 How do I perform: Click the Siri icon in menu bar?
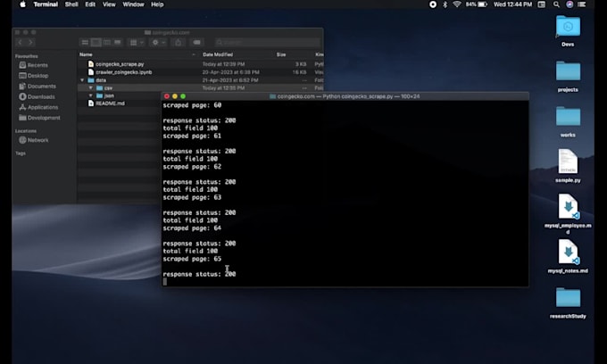(570, 4)
